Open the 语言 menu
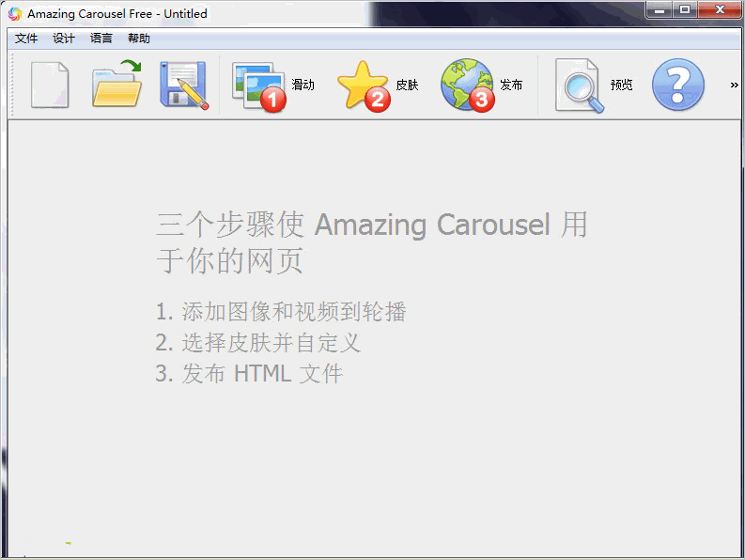The height and width of the screenshot is (560, 745). coord(101,38)
